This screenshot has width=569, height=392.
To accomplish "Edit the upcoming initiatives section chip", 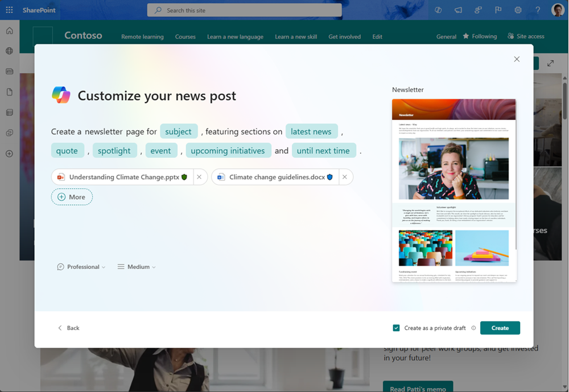I will 228,151.
